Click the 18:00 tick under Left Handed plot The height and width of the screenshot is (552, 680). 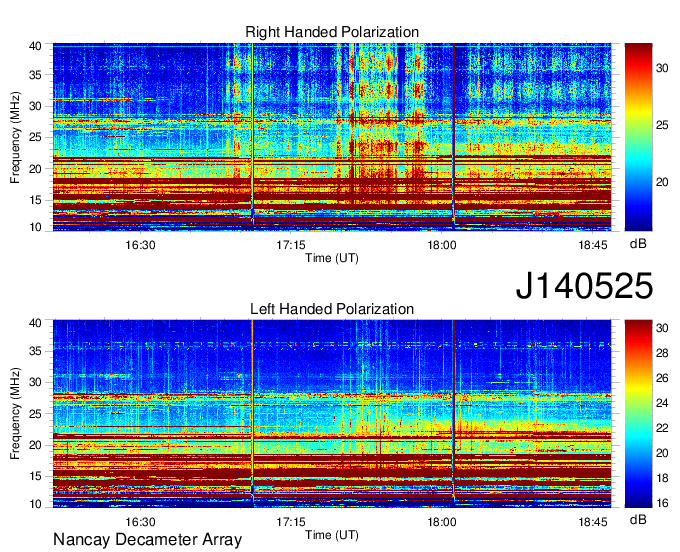pyautogui.click(x=442, y=522)
